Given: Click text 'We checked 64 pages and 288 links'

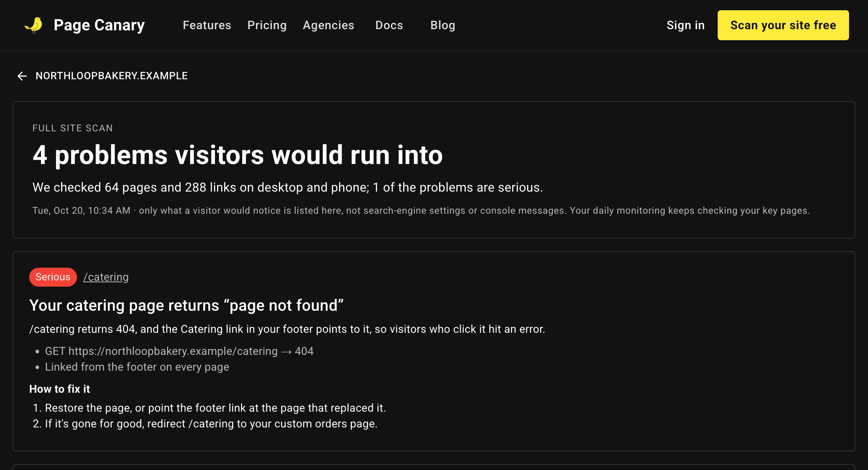Looking at the screenshot, I should tap(134, 187).
